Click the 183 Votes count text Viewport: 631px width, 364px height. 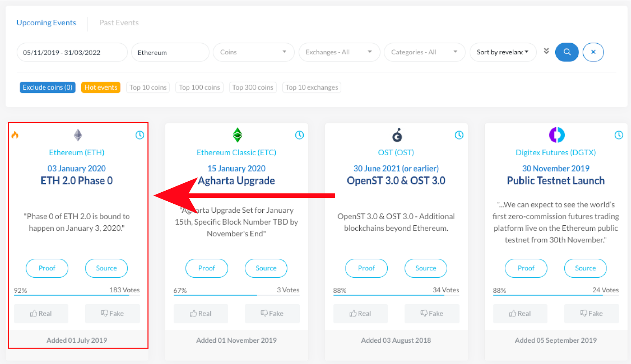(125, 290)
